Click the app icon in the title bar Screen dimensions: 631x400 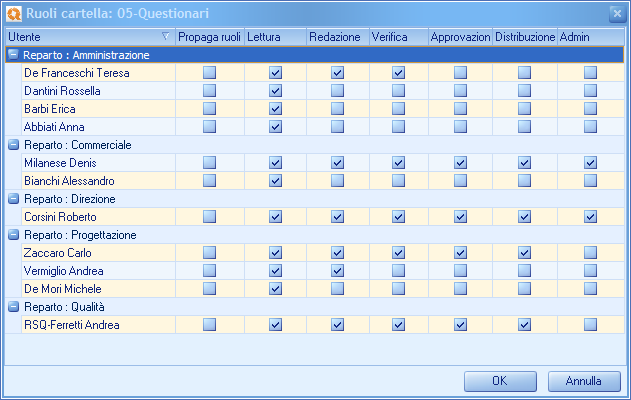(15, 12)
